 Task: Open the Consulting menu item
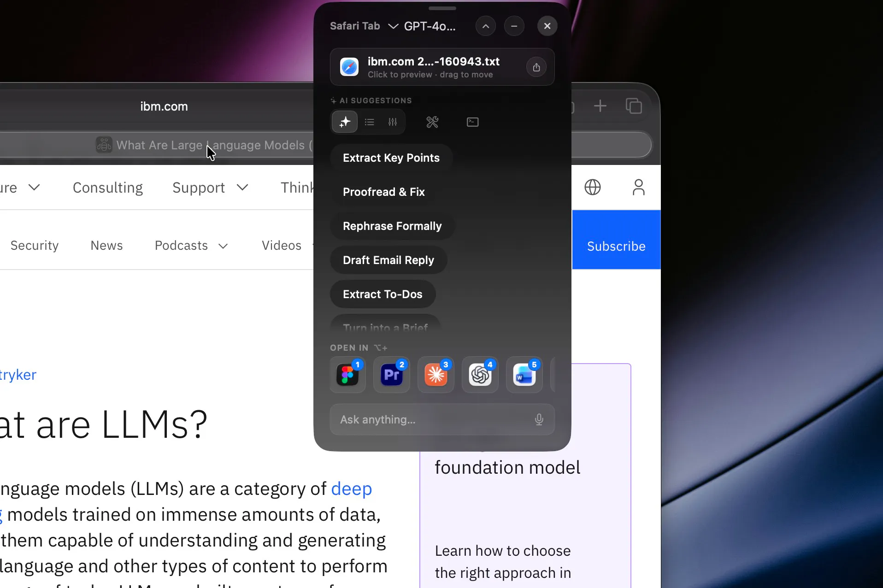click(108, 188)
